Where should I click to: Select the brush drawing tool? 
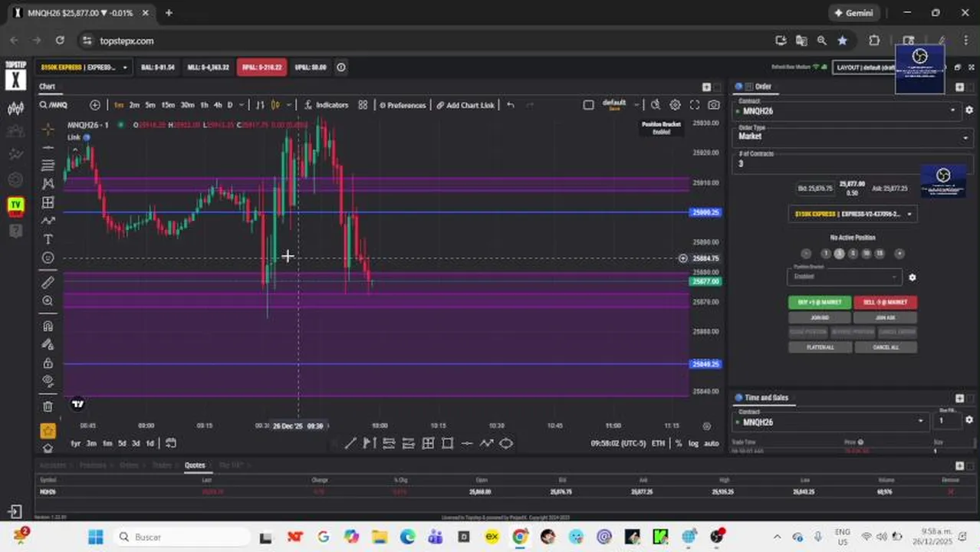click(x=48, y=221)
